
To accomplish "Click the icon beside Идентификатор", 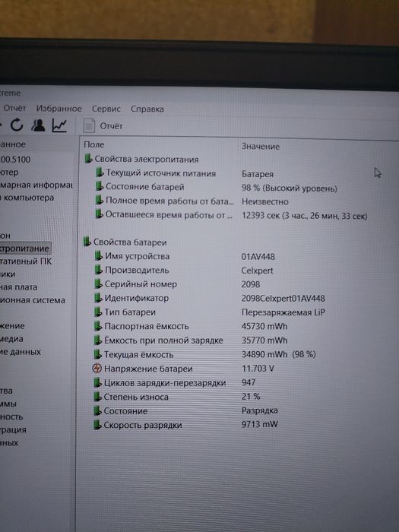I will (98, 298).
